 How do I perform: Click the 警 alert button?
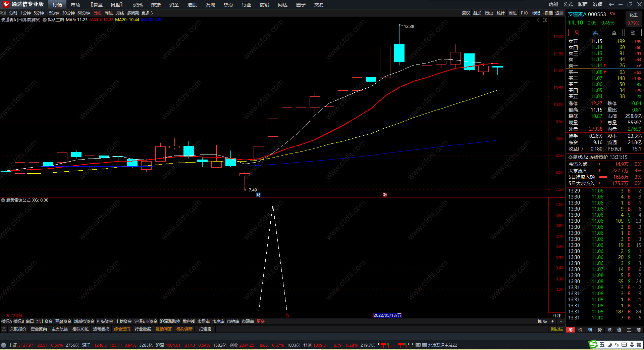click(x=633, y=33)
